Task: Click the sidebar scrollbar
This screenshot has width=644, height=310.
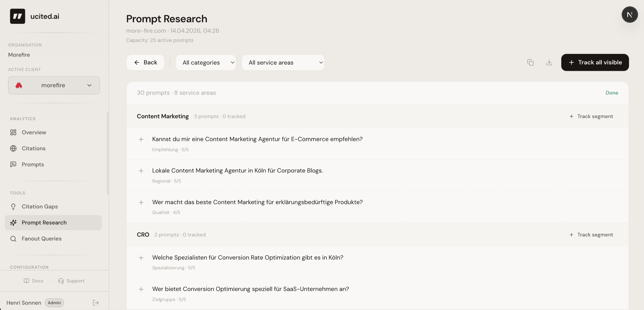Action: click(x=108, y=153)
